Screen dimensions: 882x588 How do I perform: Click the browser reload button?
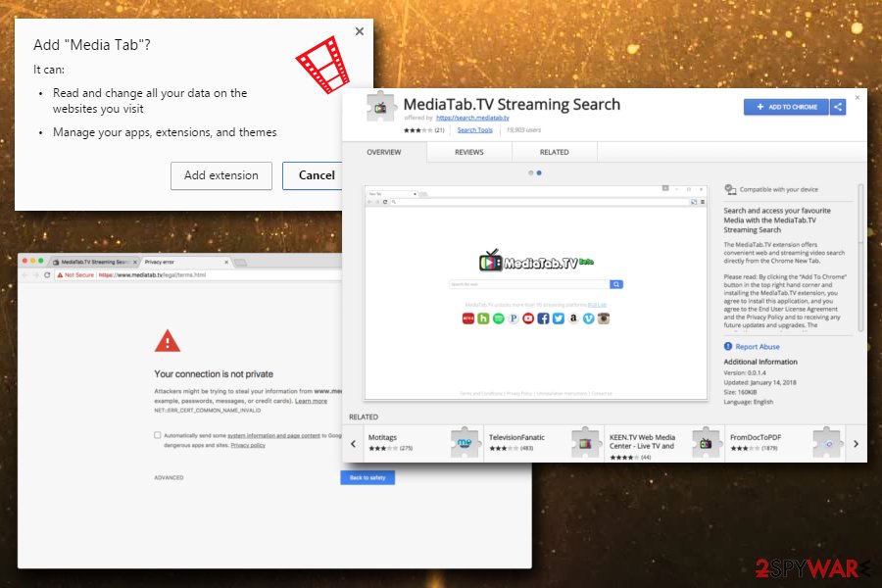(47, 275)
